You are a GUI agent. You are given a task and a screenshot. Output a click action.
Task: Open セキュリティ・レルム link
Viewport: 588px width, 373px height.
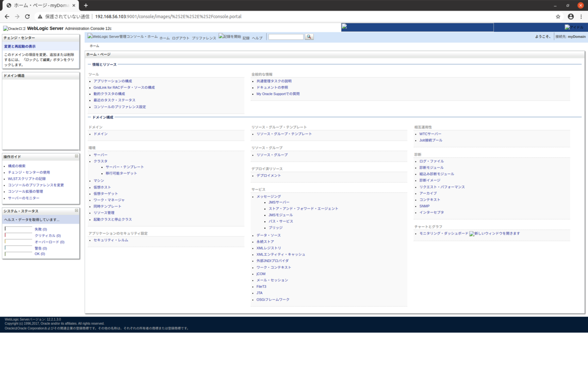[111, 240]
